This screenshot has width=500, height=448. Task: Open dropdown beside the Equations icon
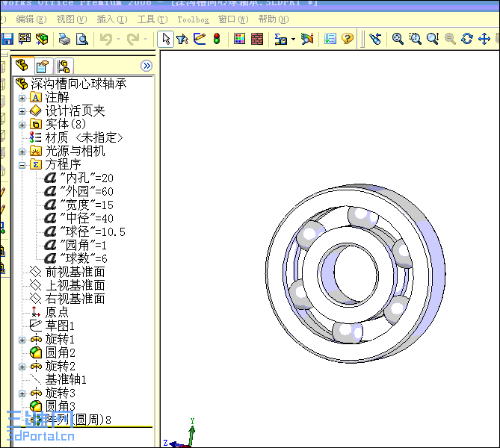(x=294, y=39)
